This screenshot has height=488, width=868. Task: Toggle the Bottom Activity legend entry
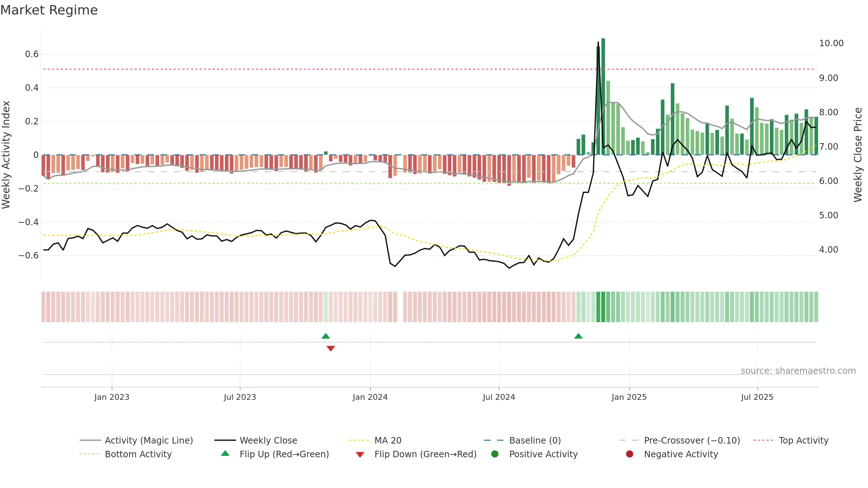(x=125, y=454)
